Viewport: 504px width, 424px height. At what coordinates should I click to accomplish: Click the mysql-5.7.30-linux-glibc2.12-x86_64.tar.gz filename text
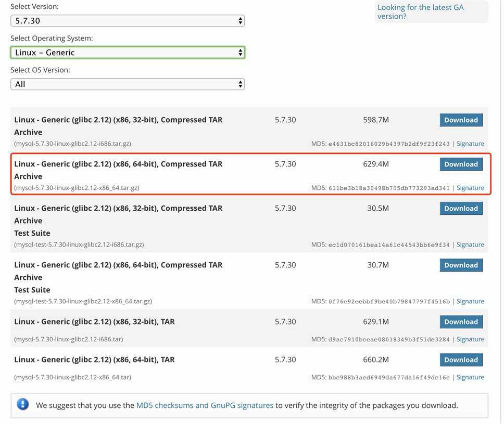[77, 188]
